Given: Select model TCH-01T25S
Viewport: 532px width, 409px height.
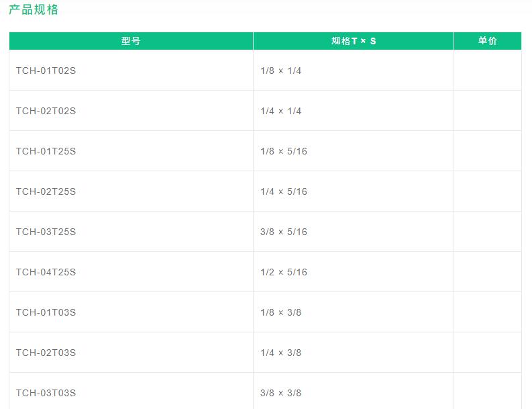Looking at the screenshot, I should pos(46,151).
